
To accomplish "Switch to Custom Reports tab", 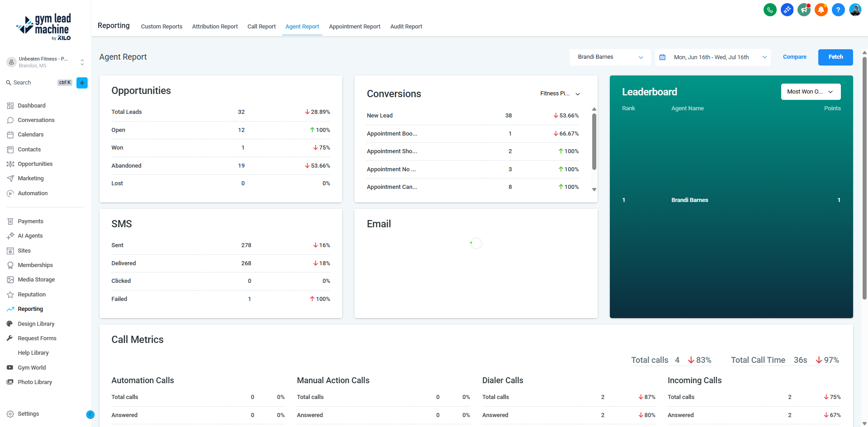I will tap(162, 27).
